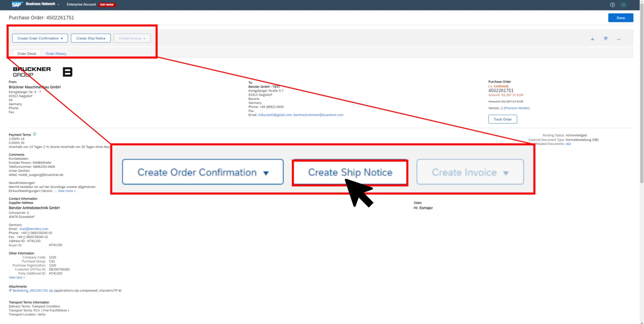Collapse Other Information with View less
644x324 pixels.
17,277
